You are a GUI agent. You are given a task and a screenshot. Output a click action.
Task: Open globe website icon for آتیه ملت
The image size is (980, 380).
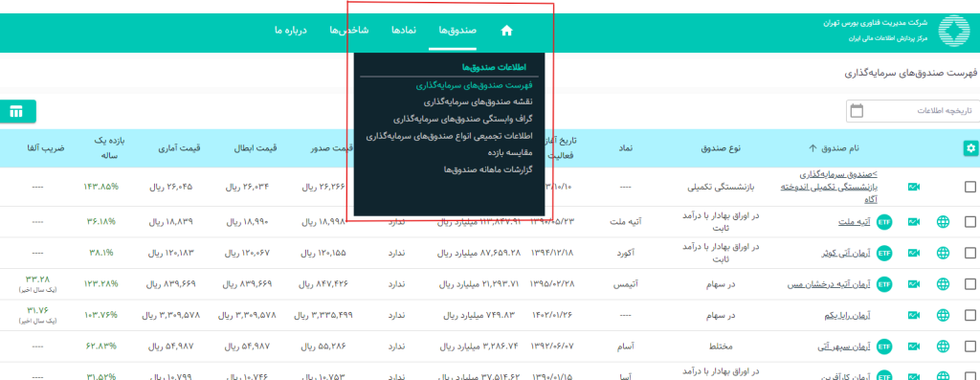click(x=943, y=222)
